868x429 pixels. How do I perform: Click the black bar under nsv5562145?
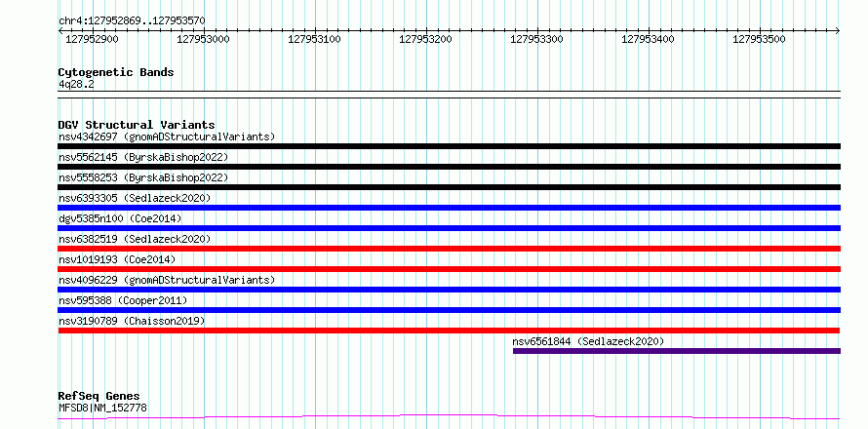(x=450, y=167)
